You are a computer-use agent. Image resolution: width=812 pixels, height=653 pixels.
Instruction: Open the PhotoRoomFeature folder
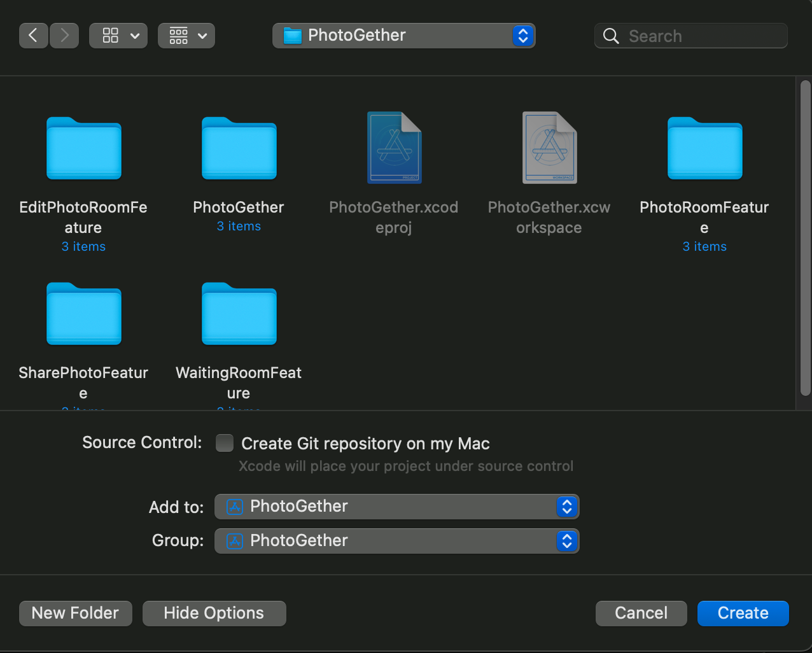(704, 149)
